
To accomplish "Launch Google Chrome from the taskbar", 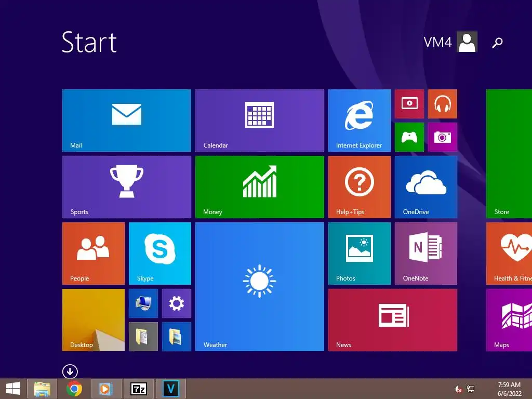I will pos(74,389).
